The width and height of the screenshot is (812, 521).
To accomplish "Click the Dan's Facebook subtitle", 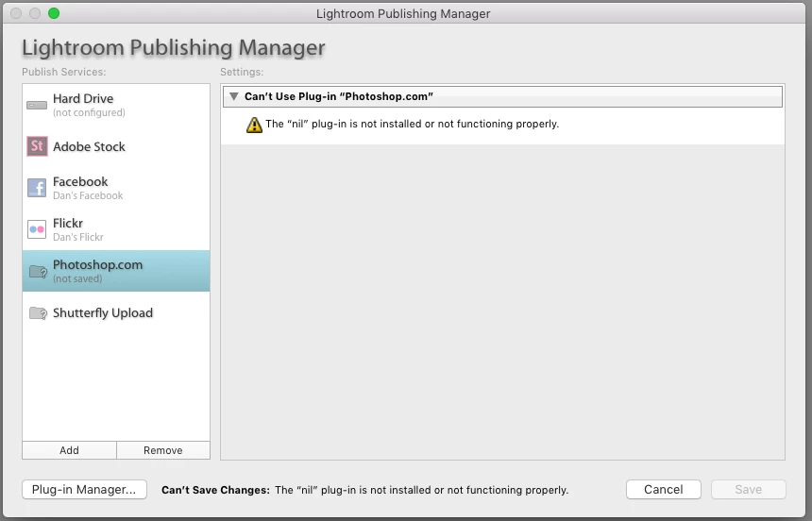I will tap(88, 195).
